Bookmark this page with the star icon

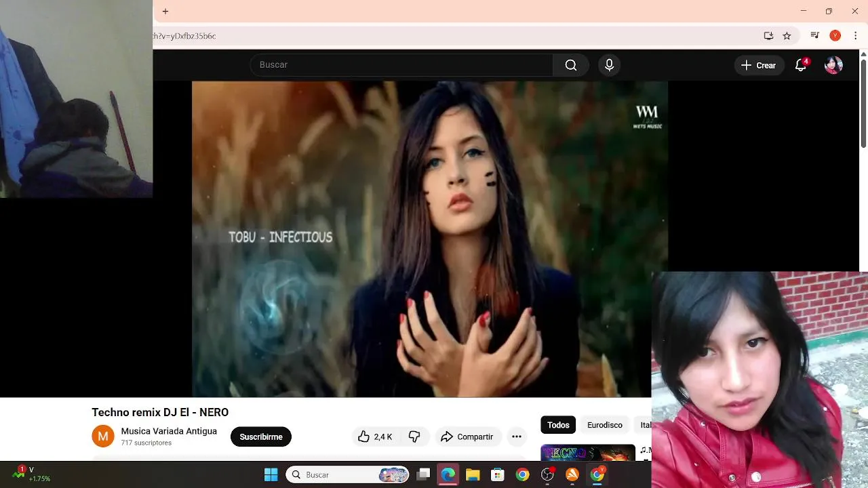(787, 36)
